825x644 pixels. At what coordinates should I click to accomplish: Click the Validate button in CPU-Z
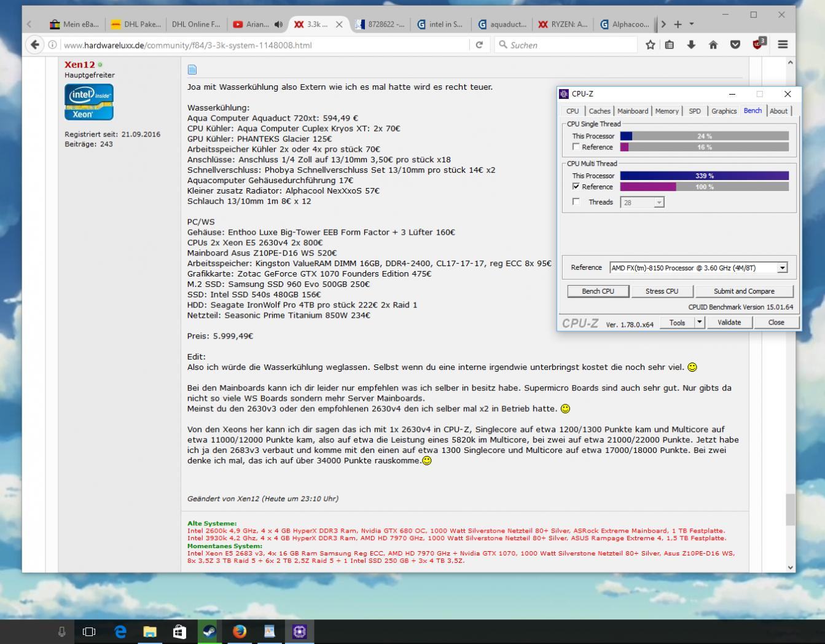729,322
